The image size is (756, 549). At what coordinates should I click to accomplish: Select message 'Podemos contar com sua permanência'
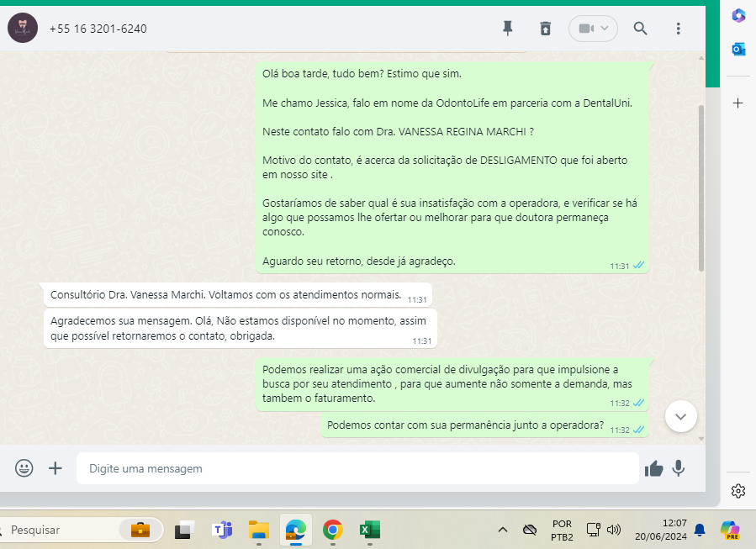coord(484,425)
